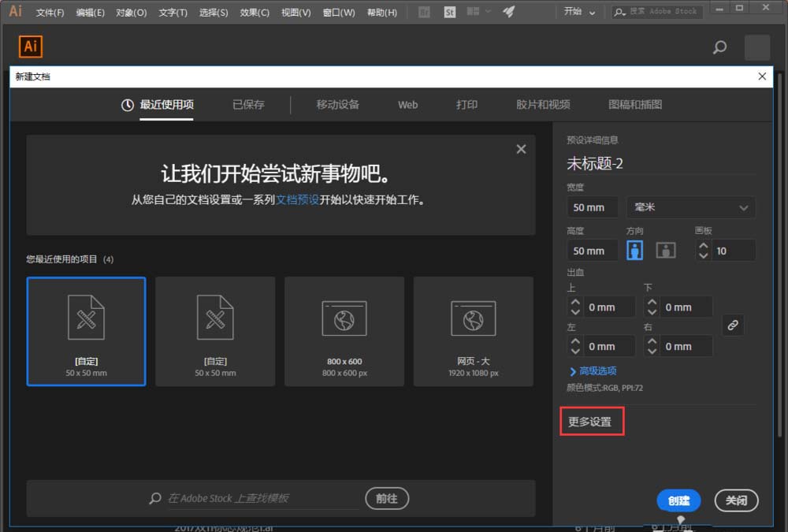Close the welcome banner with its X
Viewport: 788px width, 532px height.
pyautogui.click(x=521, y=149)
